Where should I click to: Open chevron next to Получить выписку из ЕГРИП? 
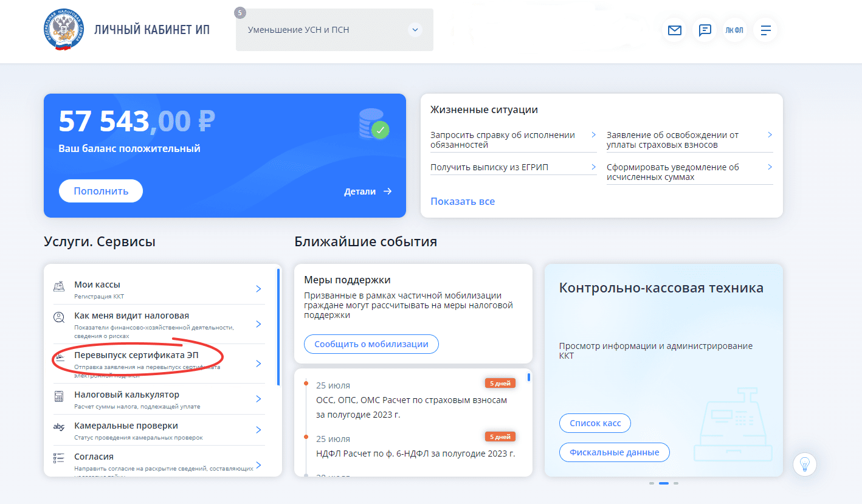click(x=593, y=167)
